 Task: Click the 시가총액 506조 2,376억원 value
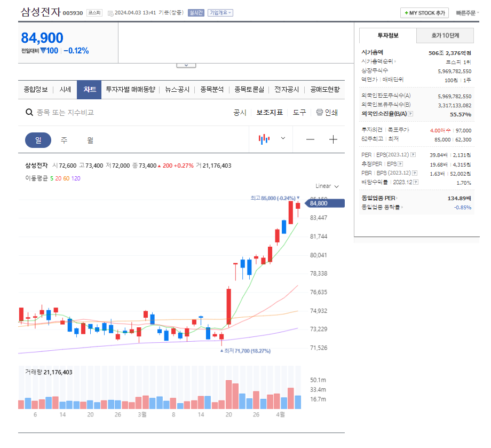pos(450,53)
